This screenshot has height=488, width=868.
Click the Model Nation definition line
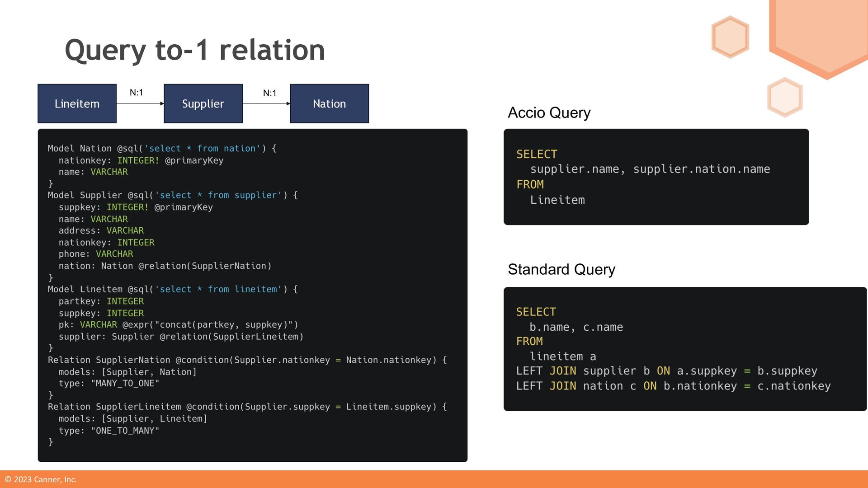pos(162,149)
